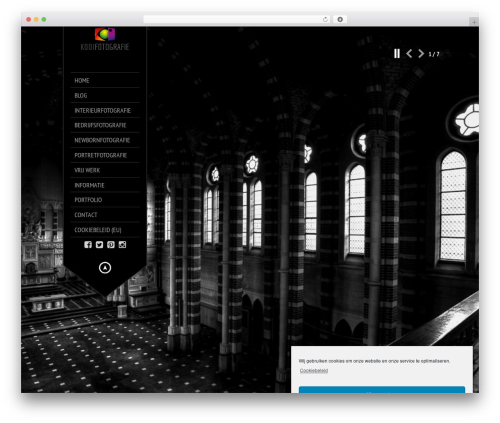Select Portretfotografie in the menu
Image resolution: width=500 pixels, height=423 pixels.
[105, 155]
